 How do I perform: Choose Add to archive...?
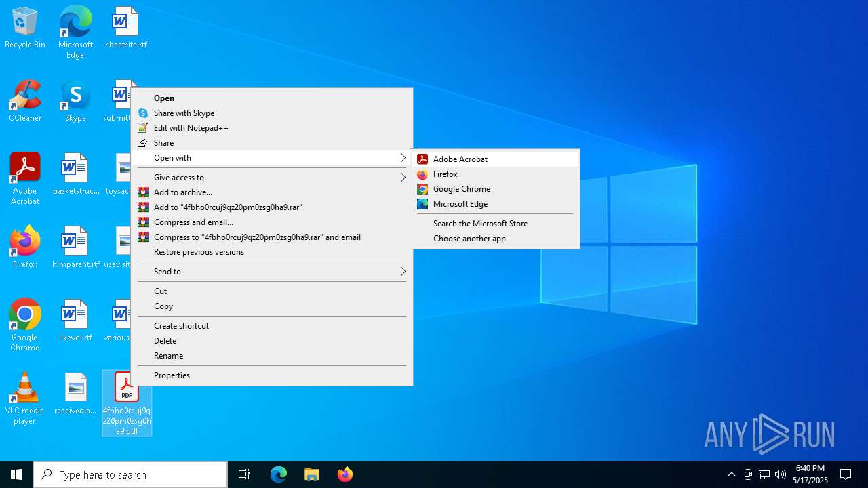(272, 192)
